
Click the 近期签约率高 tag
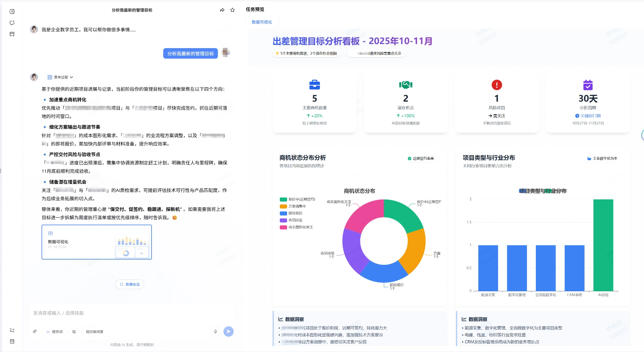click(421, 158)
